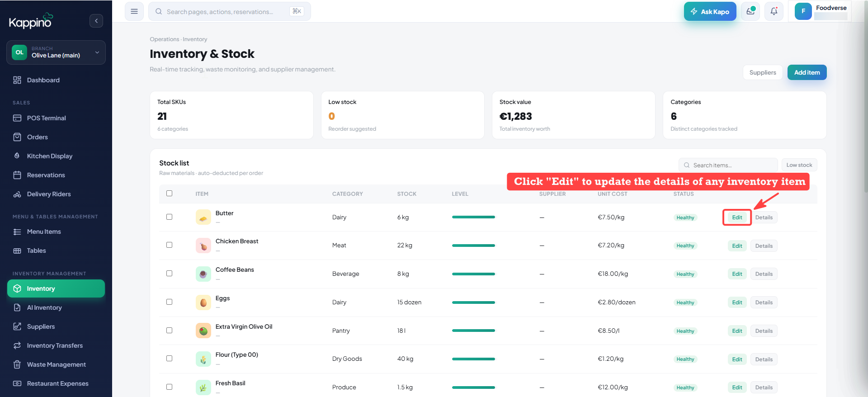This screenshot has width=868, height=397.
Task: Click the Butter stock level bar
Action: click(473, 217)
